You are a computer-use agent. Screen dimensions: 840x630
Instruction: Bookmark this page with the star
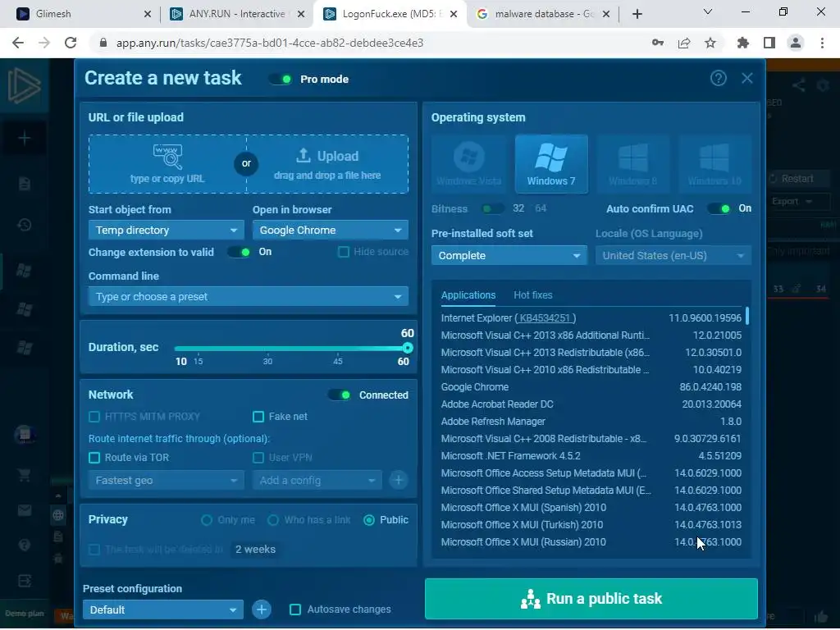[710, 43]
